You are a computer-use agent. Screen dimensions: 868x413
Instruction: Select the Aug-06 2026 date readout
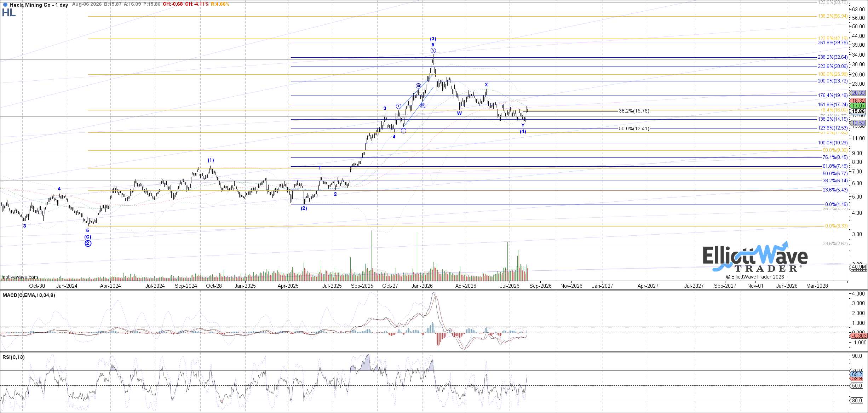pyautogui.click(x=87, y=4)
